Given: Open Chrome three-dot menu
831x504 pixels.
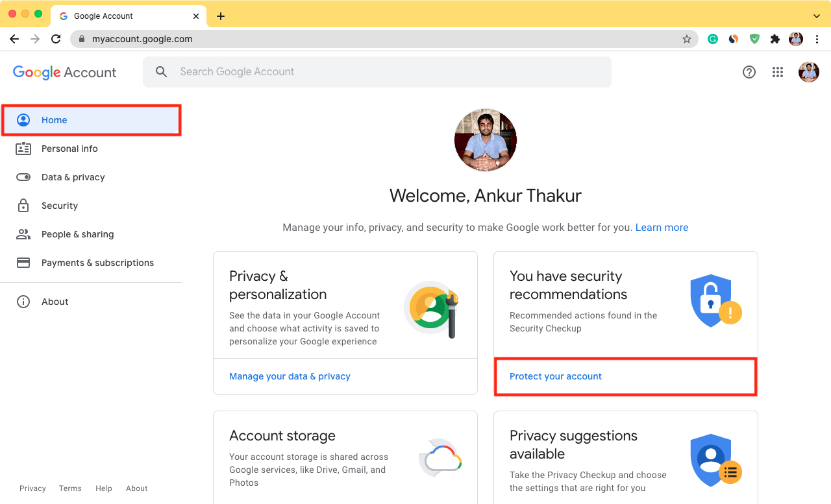Looking at the screenshot, I should (817, 39).
